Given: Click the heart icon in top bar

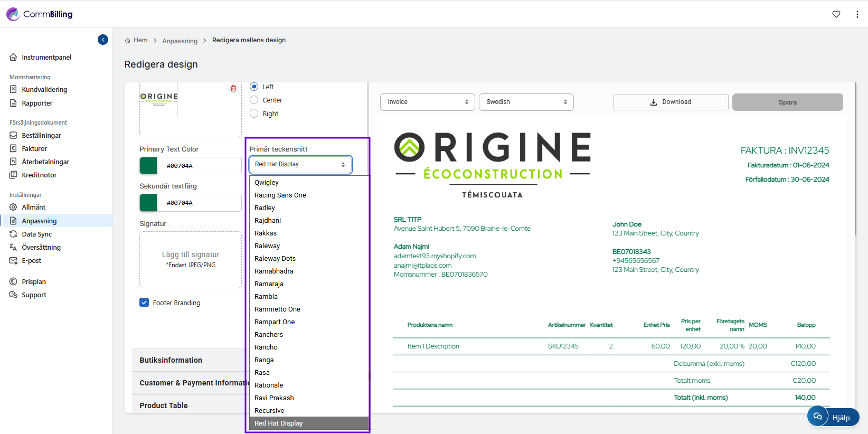Looking at the screenshot, I should (x=836, y=14).
